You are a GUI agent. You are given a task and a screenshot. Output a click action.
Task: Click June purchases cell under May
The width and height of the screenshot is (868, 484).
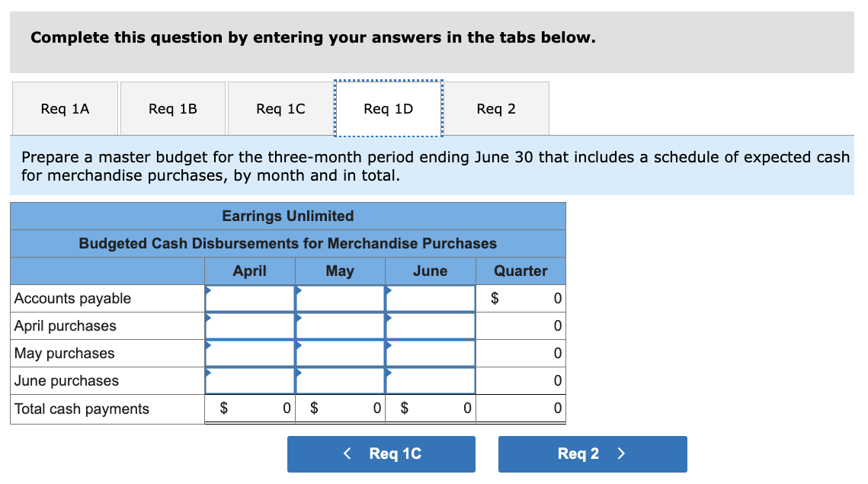tap(340, 381)
